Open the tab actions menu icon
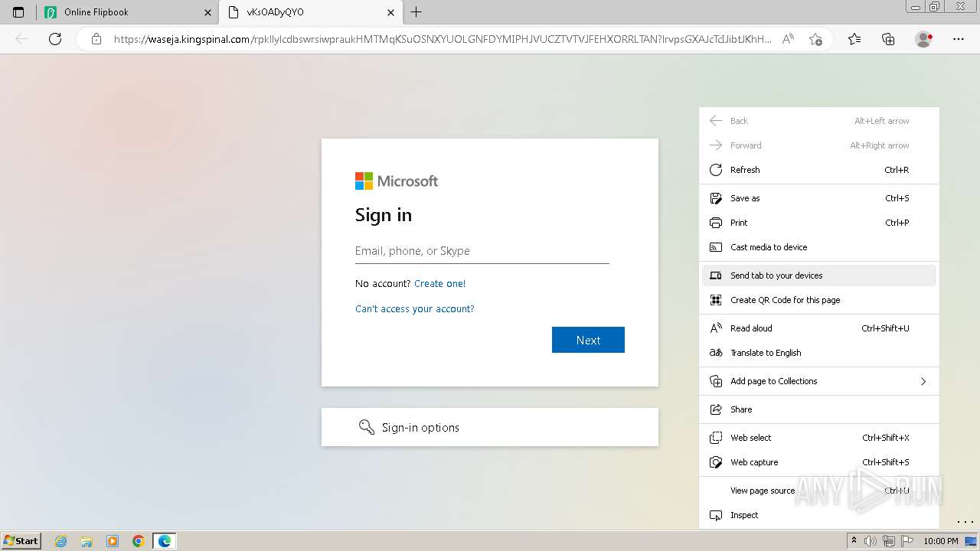 tap(18, 12)
